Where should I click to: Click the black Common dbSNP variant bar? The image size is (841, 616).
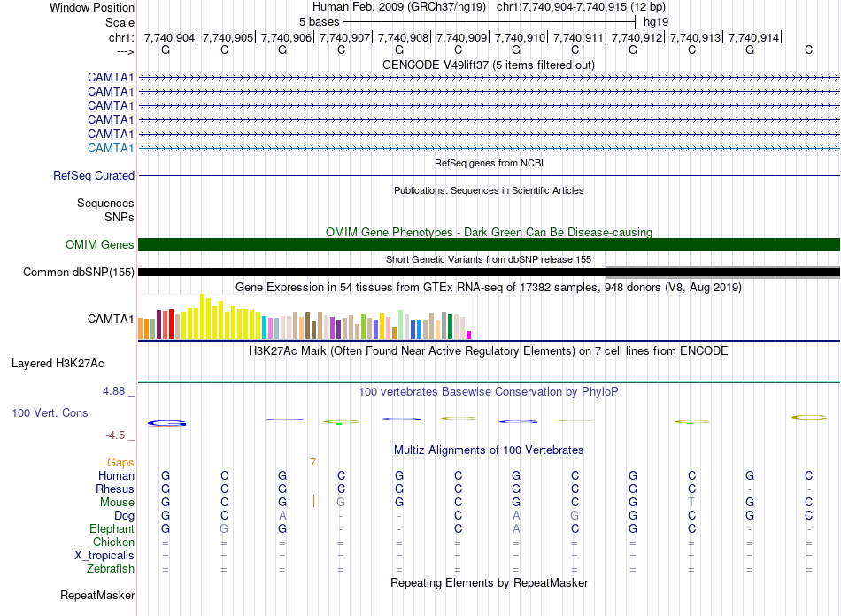[x=372, y=273]
